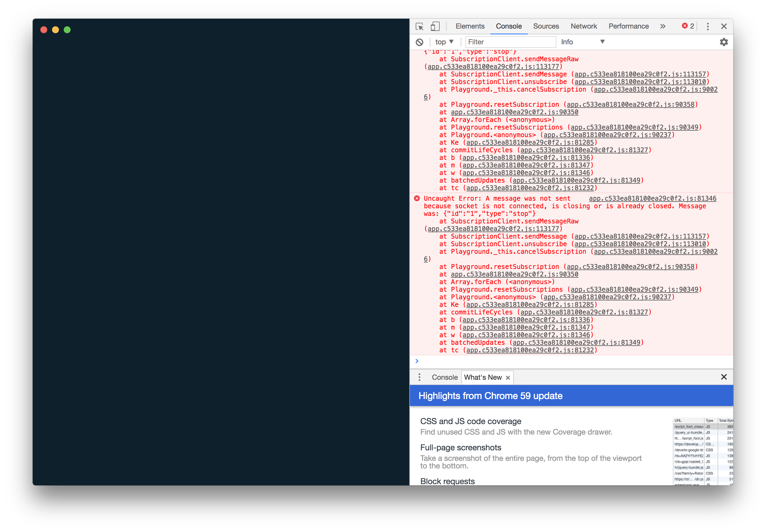This screenshot has width=766, height=532.
Task: Open last tc link js:81232
Action: tap(530, 350)
